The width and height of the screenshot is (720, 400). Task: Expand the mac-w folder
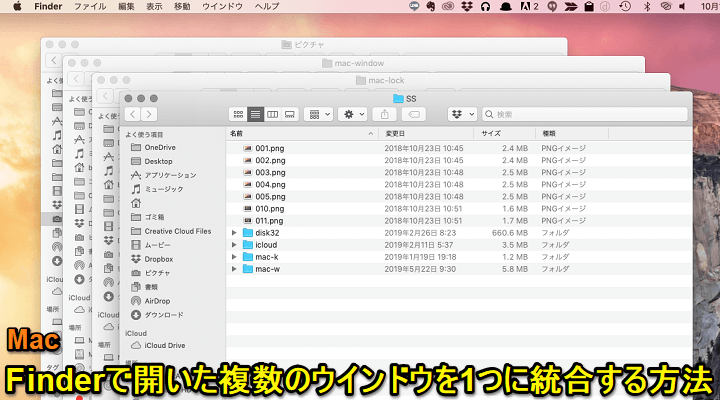coord(234,269)
